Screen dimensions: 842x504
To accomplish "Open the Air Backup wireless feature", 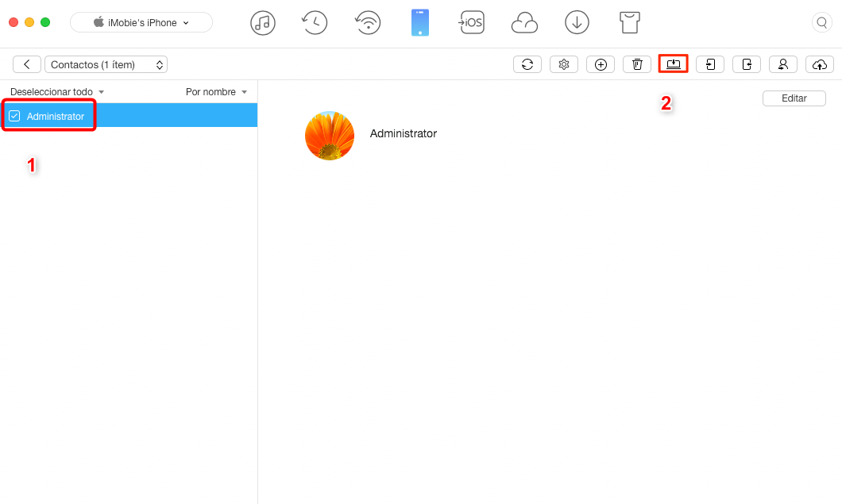I will click(x=367, y=22).
